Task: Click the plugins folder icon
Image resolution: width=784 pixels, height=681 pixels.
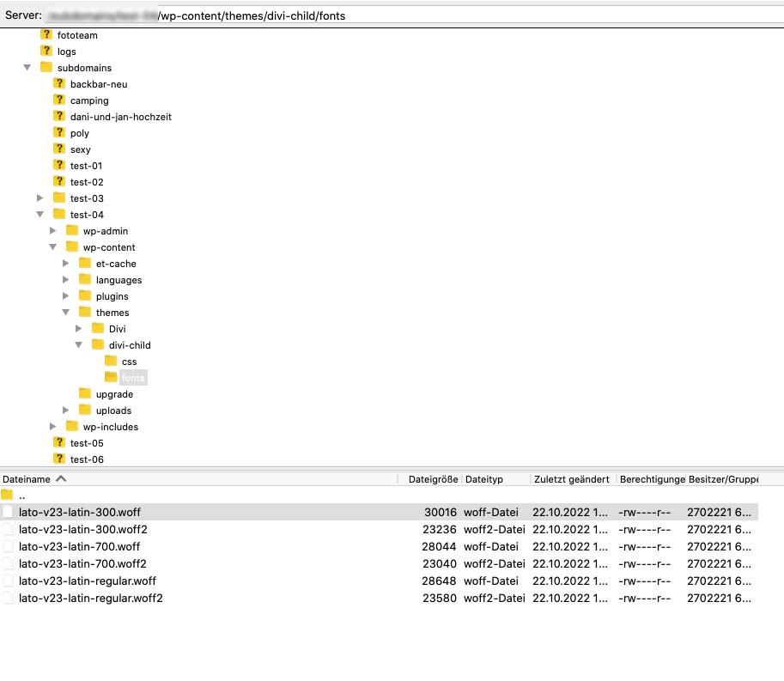Action: [x=85, y=296]
